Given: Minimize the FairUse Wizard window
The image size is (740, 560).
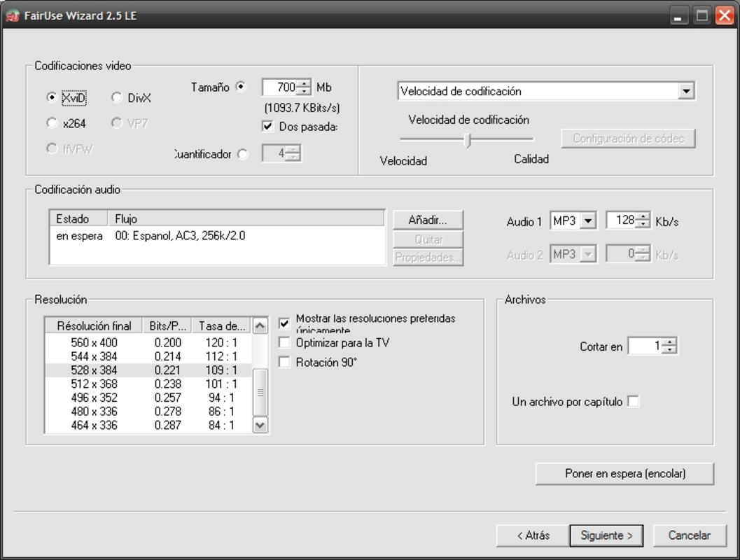Looking at the screenshot, I should point(678,16).
